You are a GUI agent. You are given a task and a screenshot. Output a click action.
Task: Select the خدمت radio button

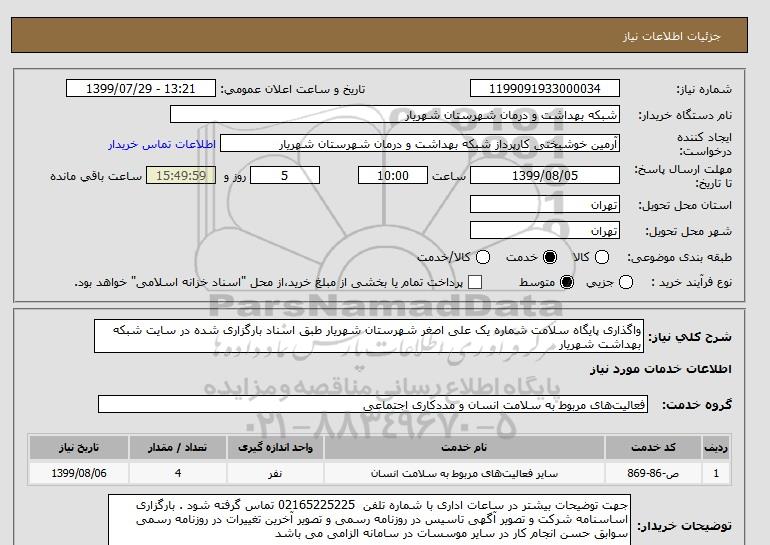pyautogui.click(x=550, y=257)
